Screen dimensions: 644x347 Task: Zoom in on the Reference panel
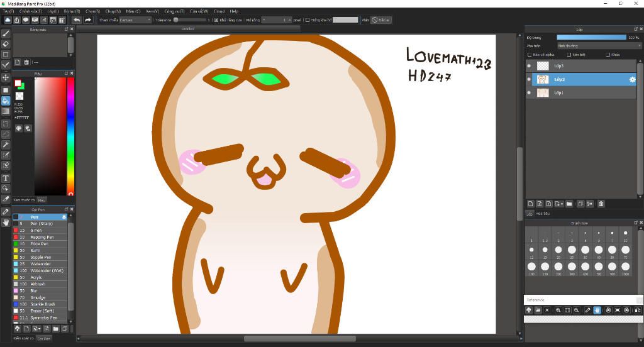point(558,311)
